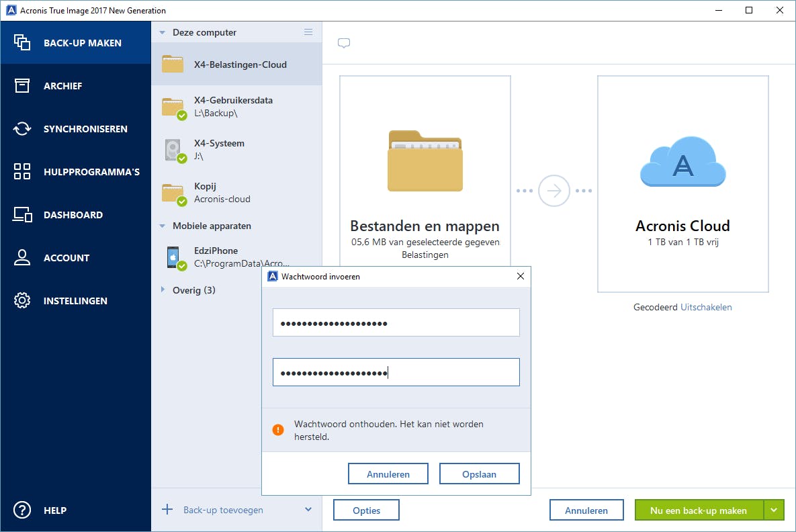Viewport: 796px width, 532px height.
Task: Open the Deze computer list menu icon
Action: [308, 32]
